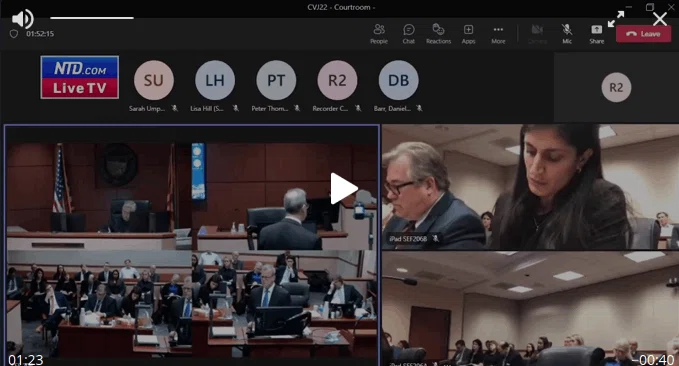The width and height of the screenshot is (679, 366).
Task: Click the muted mic icon beside Recorder C
Action: coord(358,108)
